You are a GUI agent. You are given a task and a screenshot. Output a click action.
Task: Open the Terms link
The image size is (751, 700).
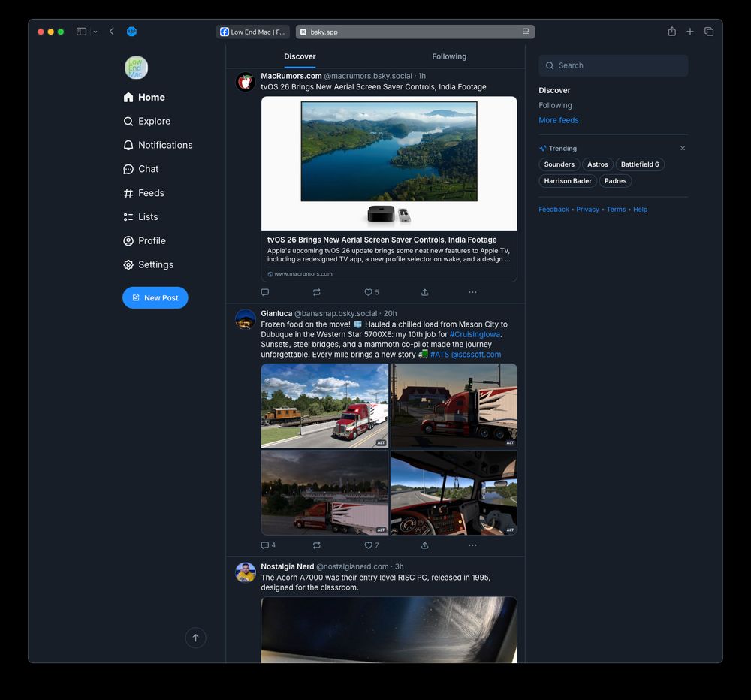click(x=616, y=210)
